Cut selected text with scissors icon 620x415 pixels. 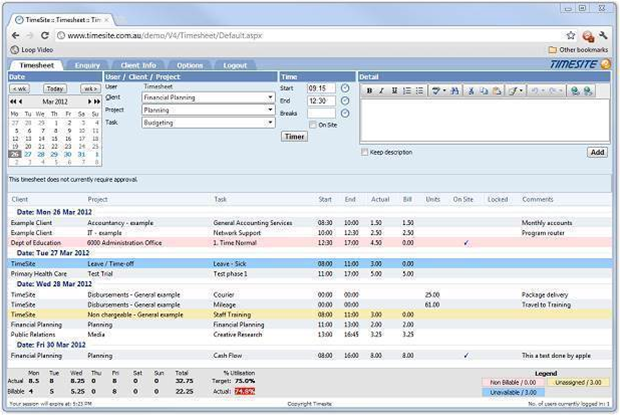coord(471,91)
